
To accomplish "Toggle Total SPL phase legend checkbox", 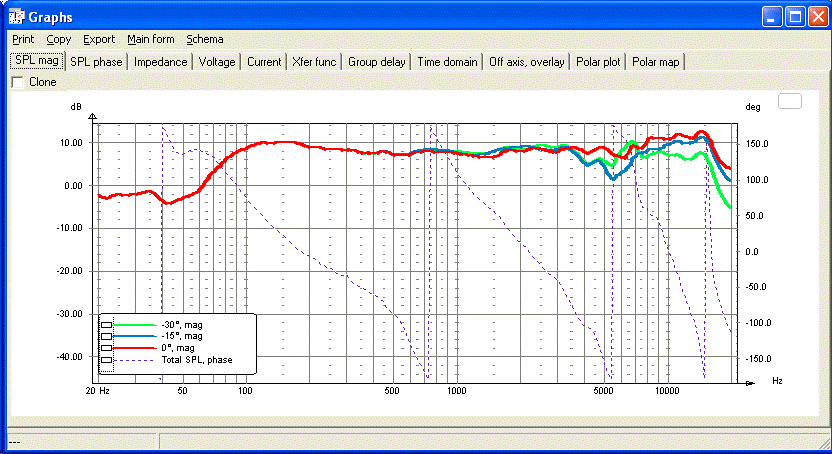I will tap(107, 360).
